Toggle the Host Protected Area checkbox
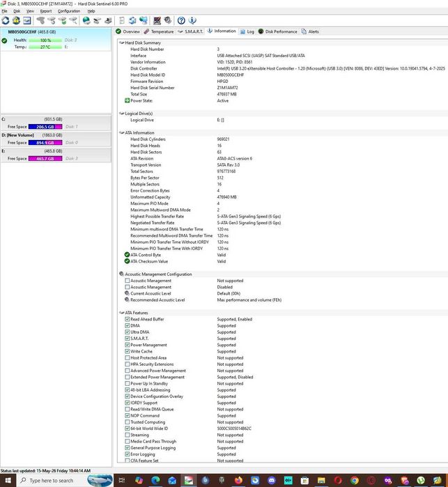The height and width of the screenshot is (487, 448). (128, 358)
